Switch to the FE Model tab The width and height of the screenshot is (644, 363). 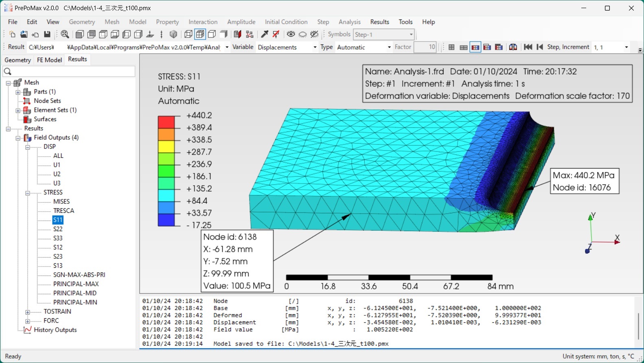[x=49, y=60]
